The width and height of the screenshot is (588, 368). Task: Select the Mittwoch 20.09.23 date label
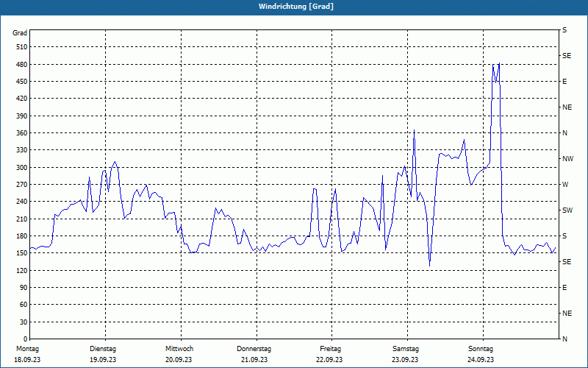pyautogui.click(x=179, y=354)
